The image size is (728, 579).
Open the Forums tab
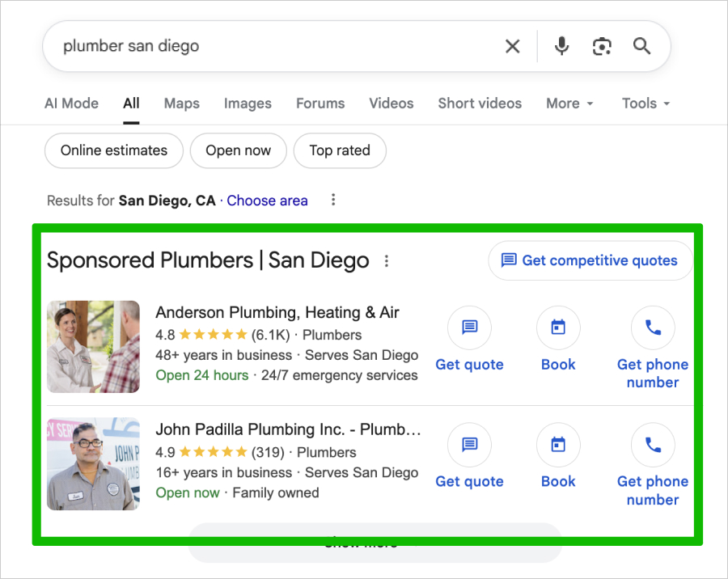click(x=320, y=103)
